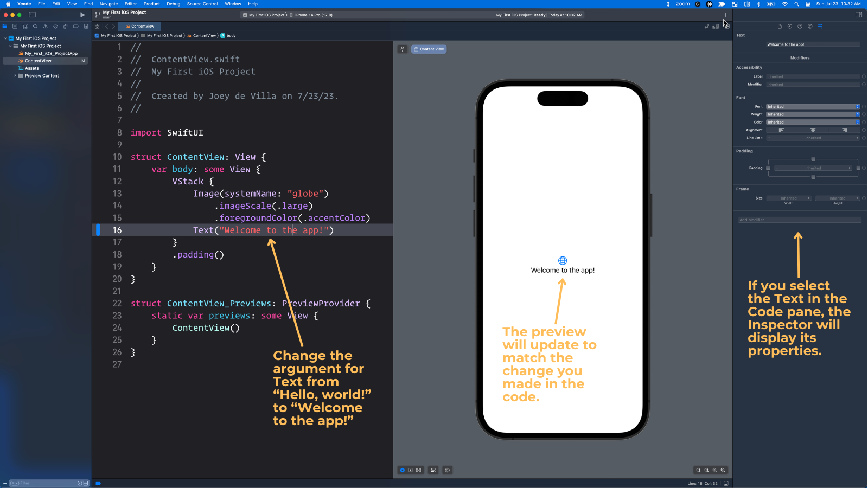Open the Debug navigator icon
Screen dimensions: 868x488
(x=66, y=26)
